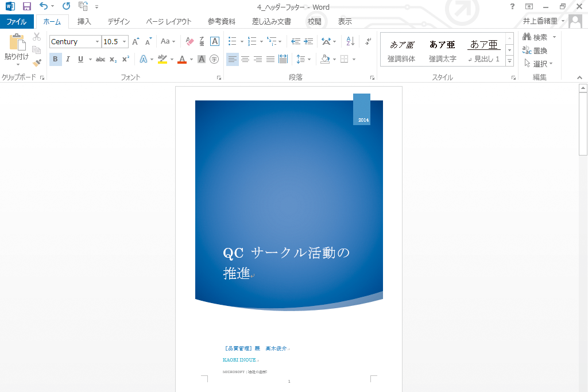Open line spacing dropdown
588x392 pixels.
point(303,59)
